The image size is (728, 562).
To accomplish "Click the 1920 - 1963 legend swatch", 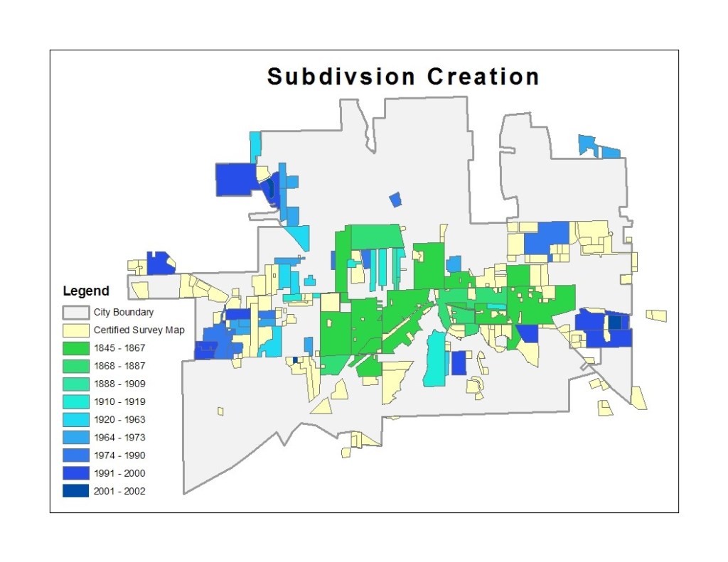I will tap(75, 419).
